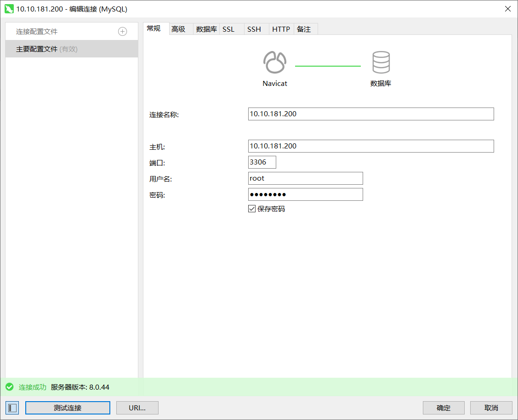
Task: Click the Navicat app icon in title bar
Action: point(9,9)
